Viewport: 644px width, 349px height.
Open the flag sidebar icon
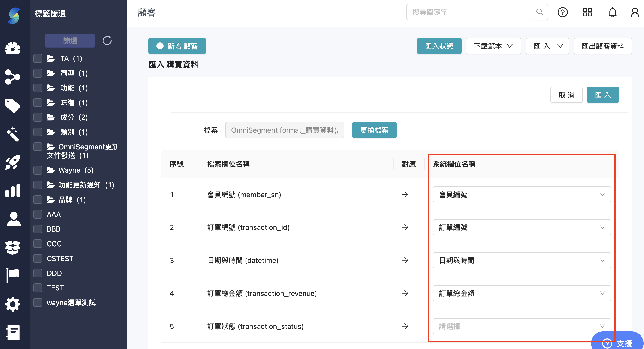(12, 275)
